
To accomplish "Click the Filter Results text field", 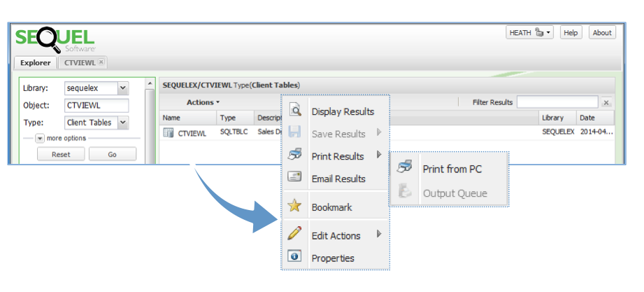I will click(557, 102).
